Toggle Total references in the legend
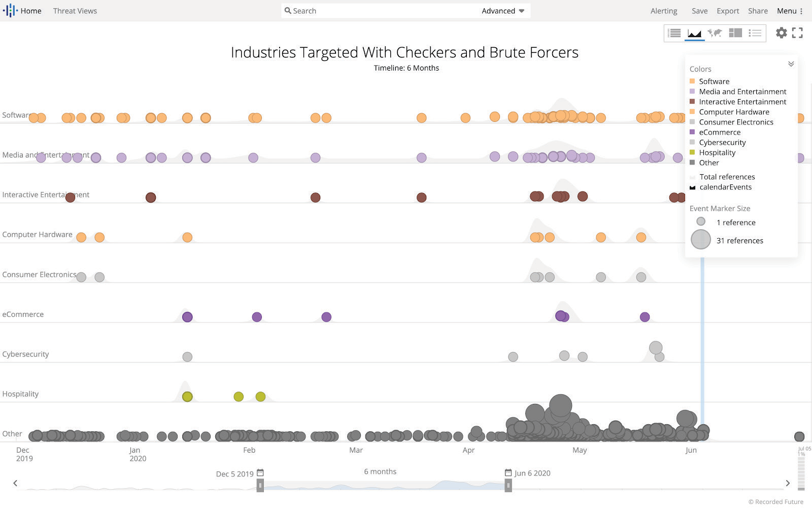The height and width of the screenshot is (508, 812). [727, 177]
